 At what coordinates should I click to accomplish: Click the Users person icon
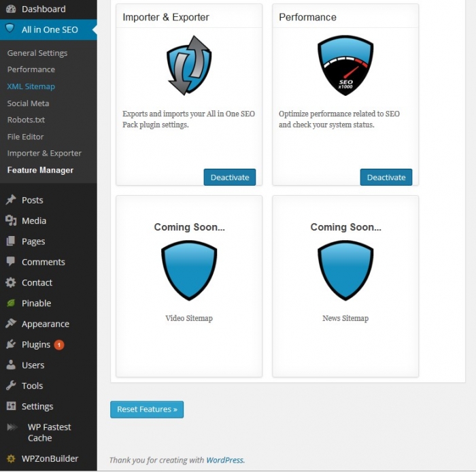(11, 365)
